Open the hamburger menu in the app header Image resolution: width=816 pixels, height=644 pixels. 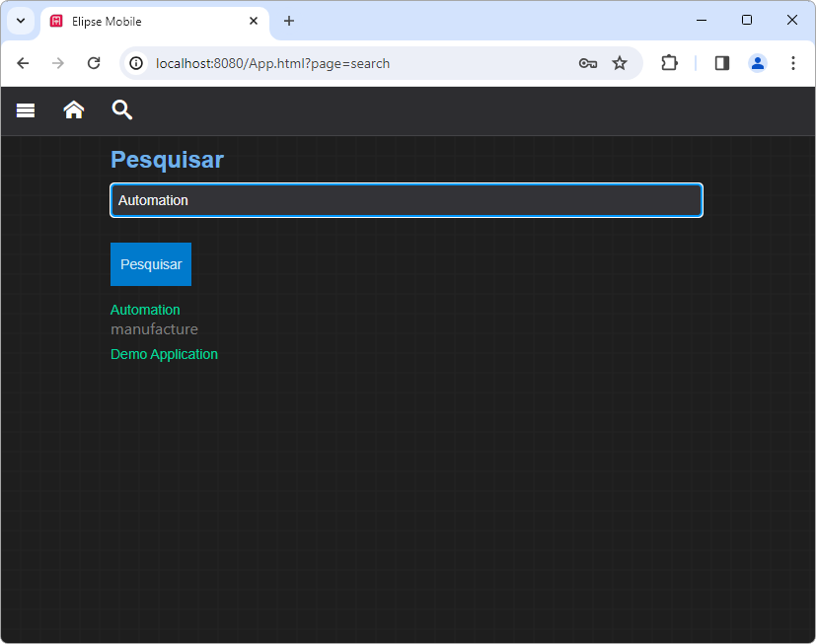(x=26, y=110)
